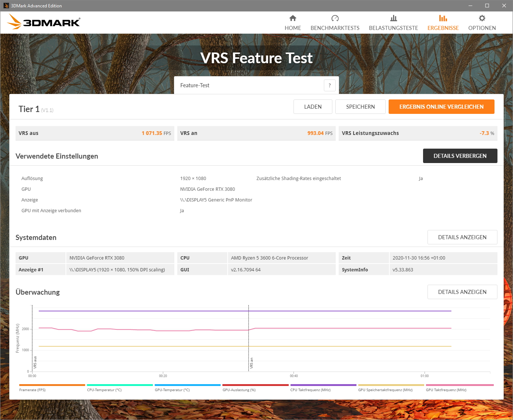
Task: Expand Systemdaten with Details anzeigen
Action: pos(462,237)
